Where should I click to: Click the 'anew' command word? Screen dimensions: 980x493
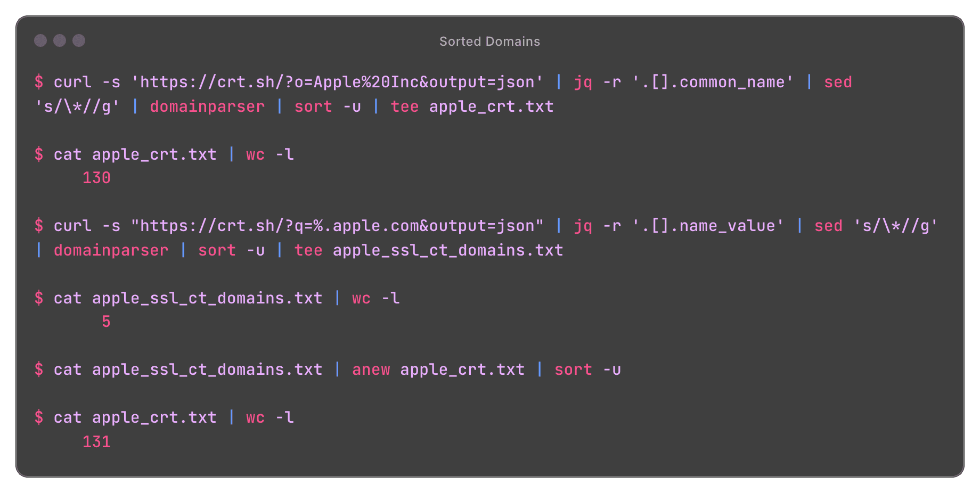tap(371, 369)
